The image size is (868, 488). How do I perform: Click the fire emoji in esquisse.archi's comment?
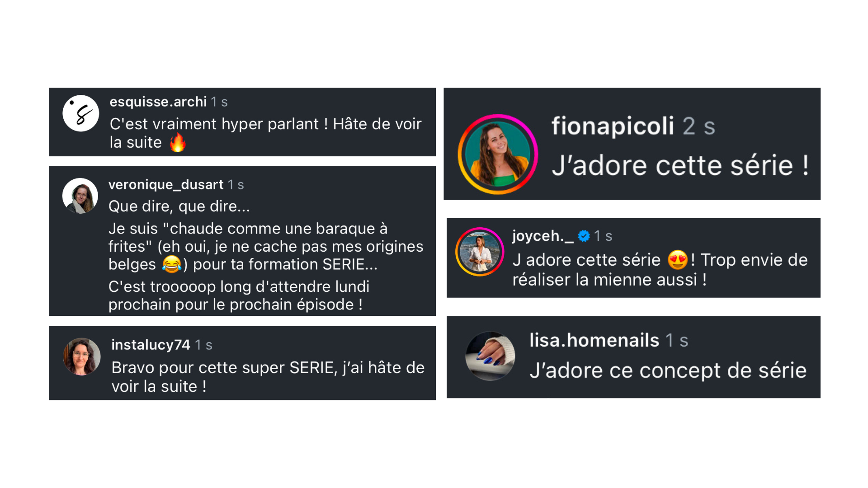[178, 143]
